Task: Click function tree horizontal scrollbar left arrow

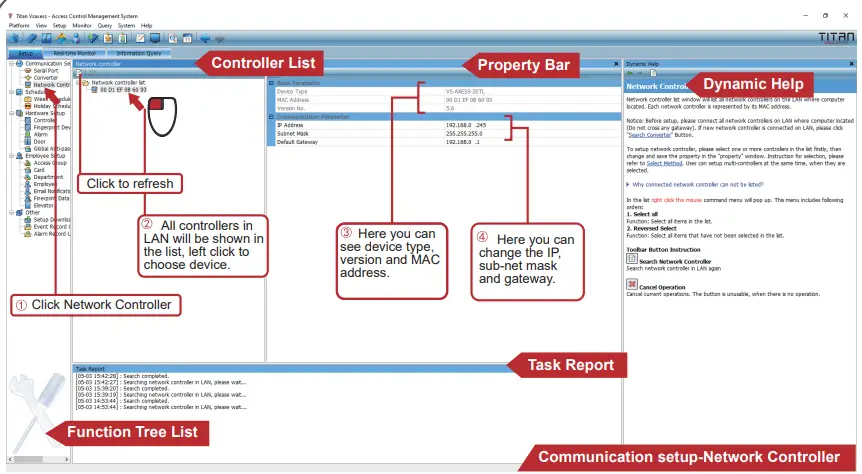Action: pyautogui.click(x=10, y=459)
